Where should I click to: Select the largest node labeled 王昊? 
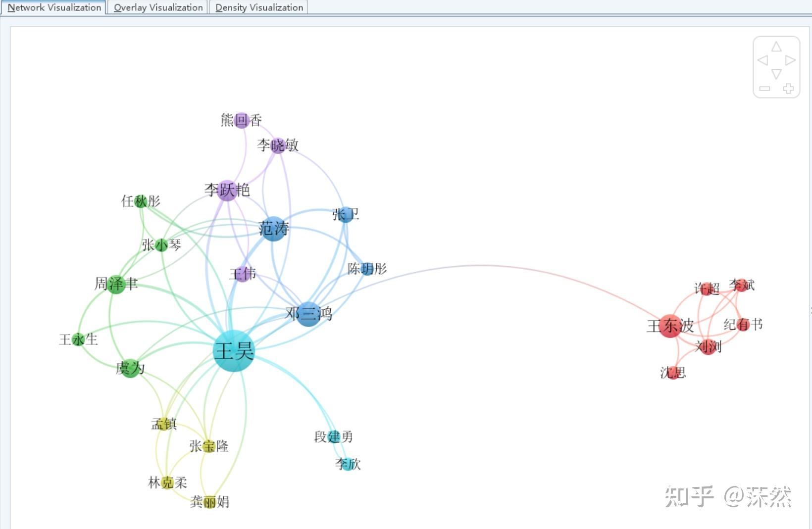(x=233, y=351)
